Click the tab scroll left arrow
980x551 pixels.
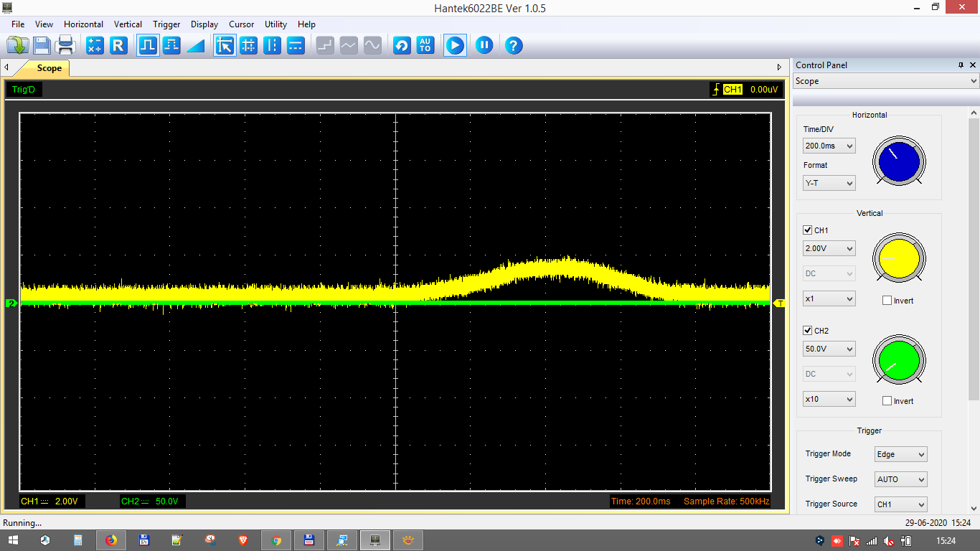coord(6,67)
